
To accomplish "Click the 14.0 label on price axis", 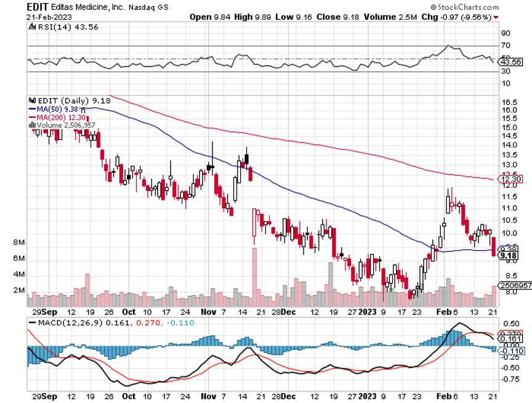I will tap(509, 145).
